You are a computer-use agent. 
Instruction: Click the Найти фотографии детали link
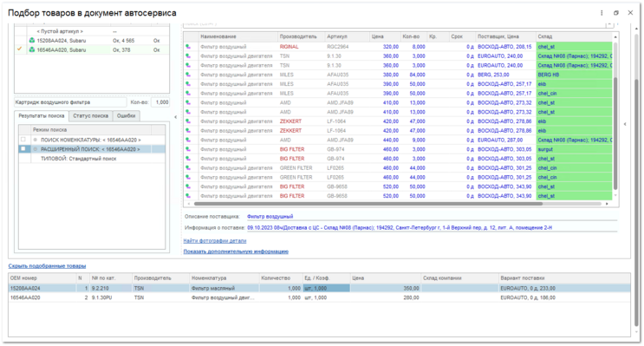pyautogui.click(x=215, y=241)
